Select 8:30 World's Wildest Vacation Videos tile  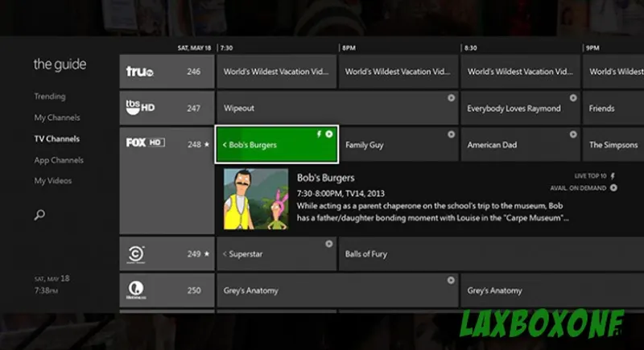point(520,72)
